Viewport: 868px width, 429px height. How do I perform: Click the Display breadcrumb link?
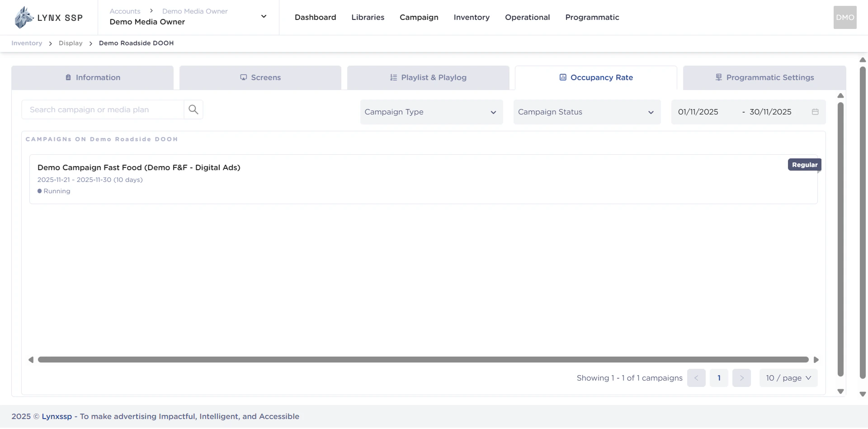coord(71,43)
